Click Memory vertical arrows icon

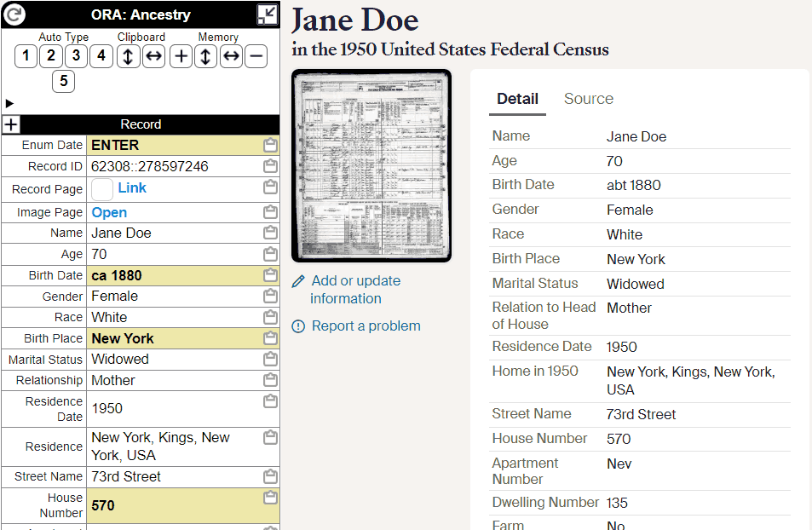[x=205, y=56]
